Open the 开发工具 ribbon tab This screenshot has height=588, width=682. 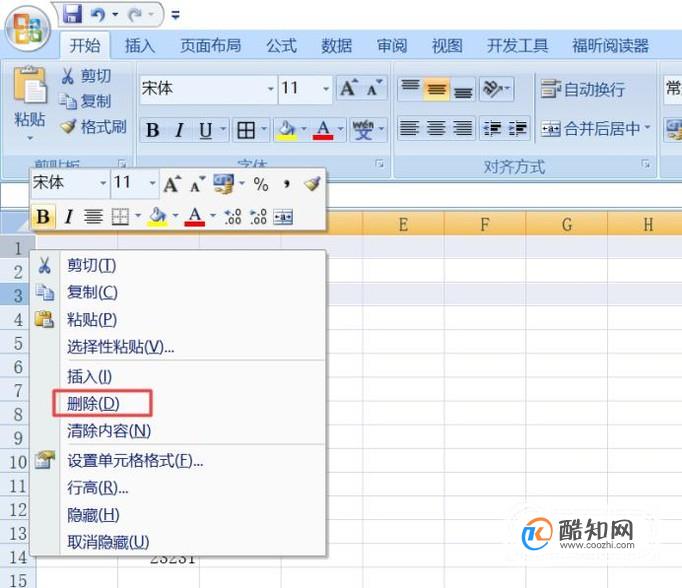(x=517, y=45)
